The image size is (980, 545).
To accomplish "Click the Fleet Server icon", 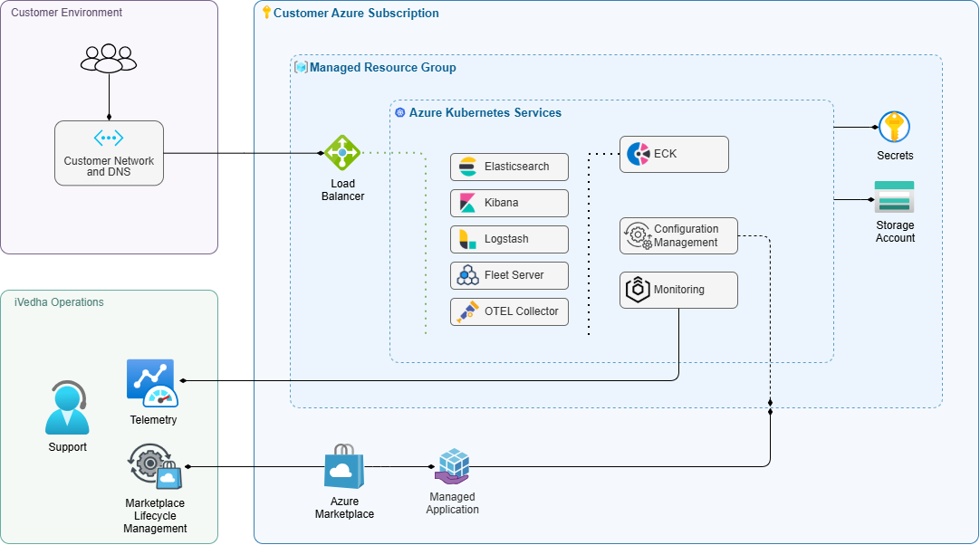I will click(467, 275).
